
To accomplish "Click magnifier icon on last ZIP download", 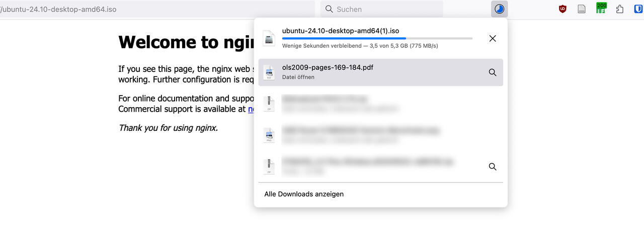I will pyautogui.click(x=493, y=167).
